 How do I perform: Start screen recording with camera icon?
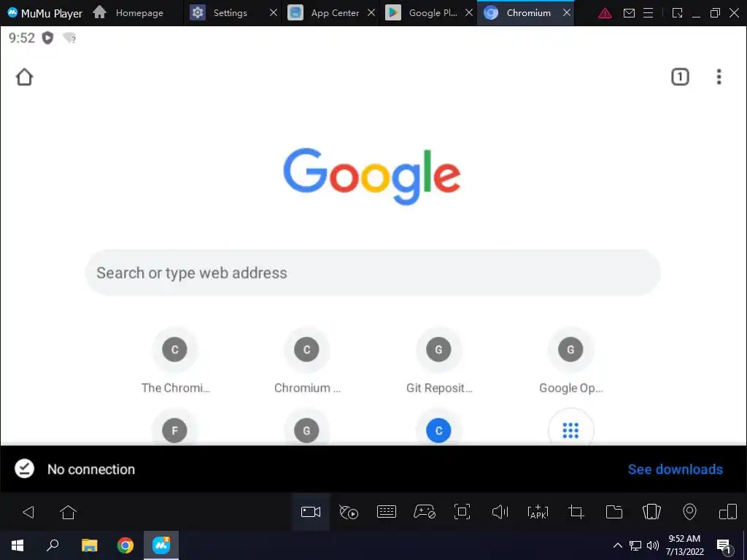click(x=311, y=512)
